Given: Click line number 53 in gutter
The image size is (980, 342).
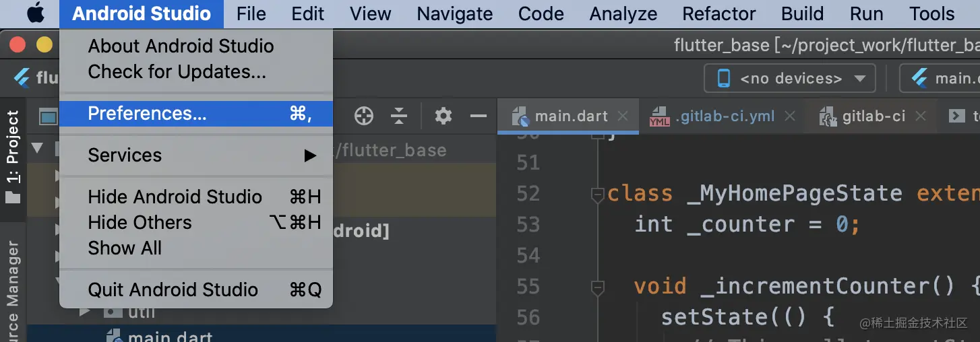Looking at the screenshot, I should [x=528, y=224].
